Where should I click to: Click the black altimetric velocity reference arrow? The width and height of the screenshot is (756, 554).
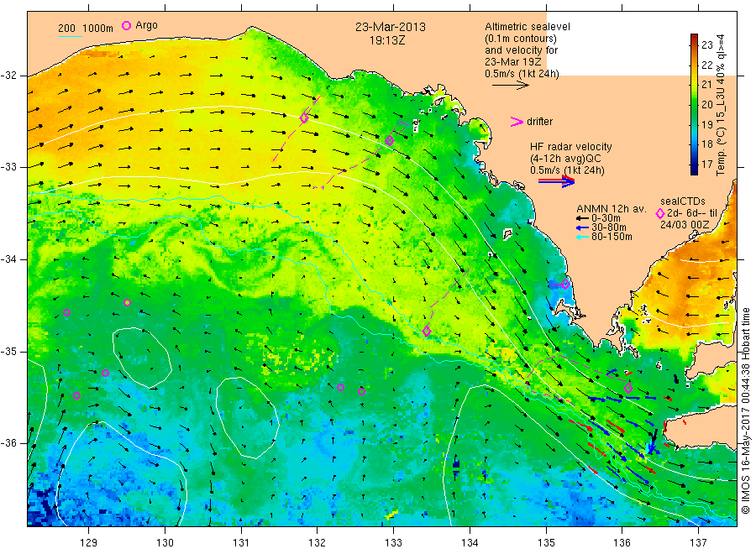click(x=511, y=86)
